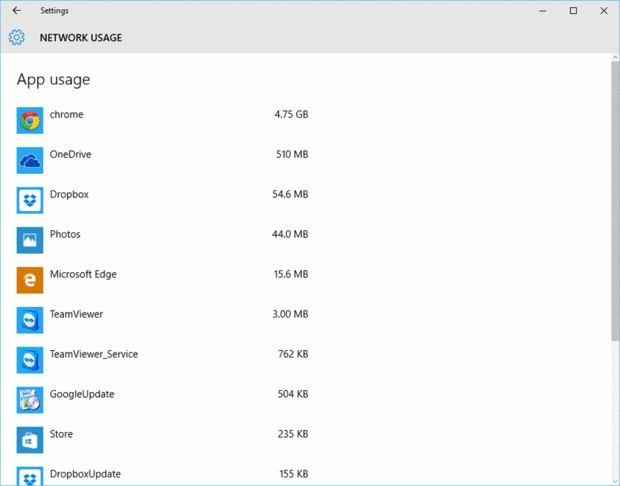This screenshot has width=620, height=486.
Task: Click the TeamViewer_Service icon
Action: pos(30,360)
